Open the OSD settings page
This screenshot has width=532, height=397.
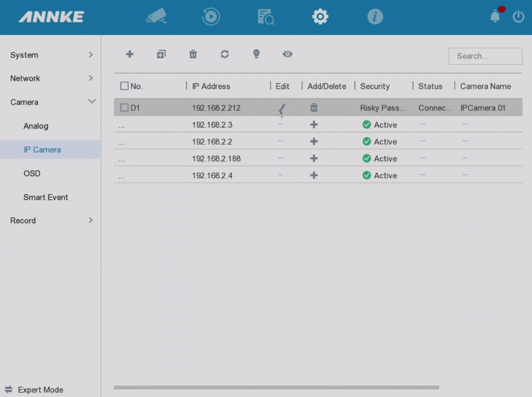(32, 173)
